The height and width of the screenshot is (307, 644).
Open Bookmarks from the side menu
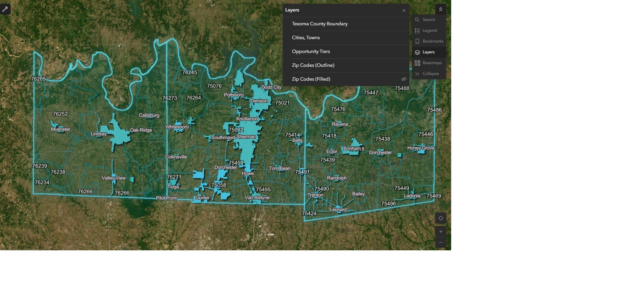pyautogui.click(x=429, y=41)
